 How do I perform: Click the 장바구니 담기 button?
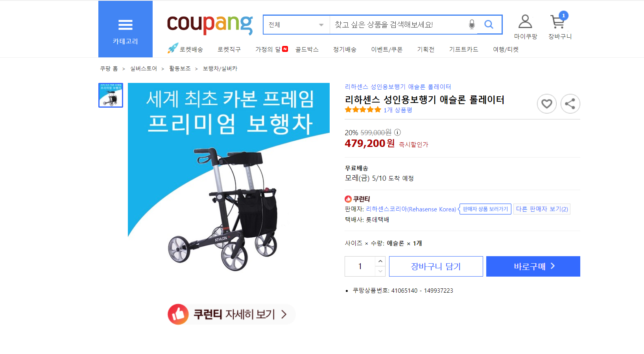click(435, 266)
